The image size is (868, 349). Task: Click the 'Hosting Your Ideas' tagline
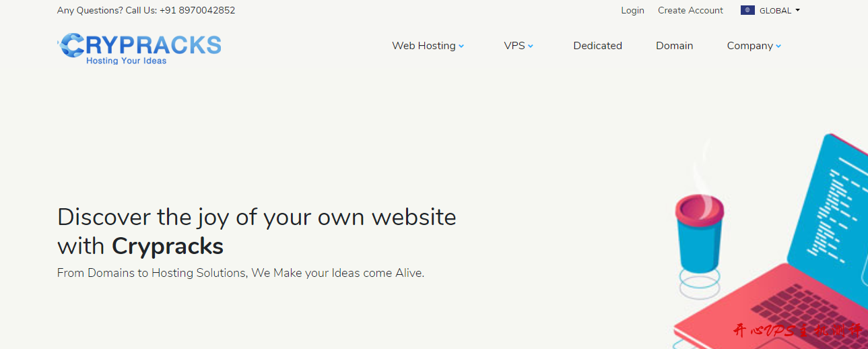point(126,61)
